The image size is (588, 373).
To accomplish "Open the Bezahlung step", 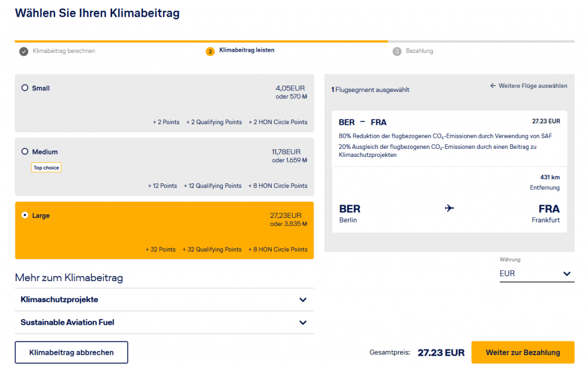I will click(419, 51).
